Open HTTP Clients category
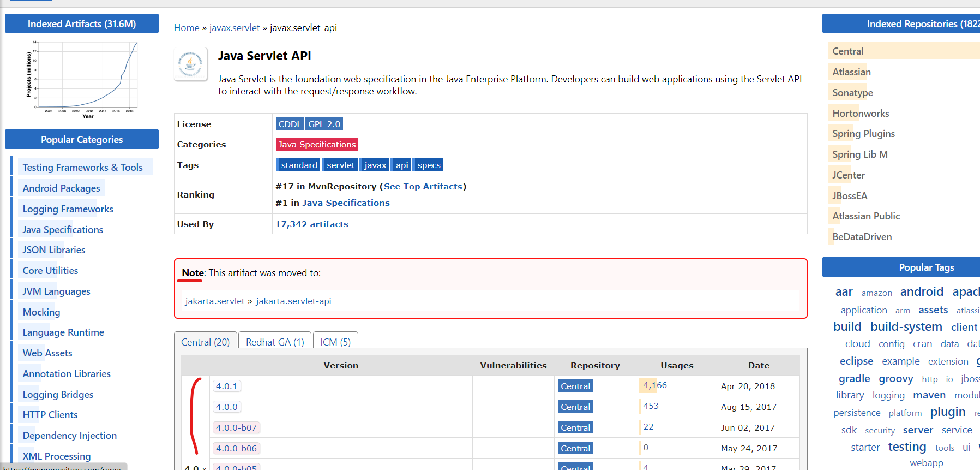The height and width of the screenshot is (470, 980). pos(50,415)
